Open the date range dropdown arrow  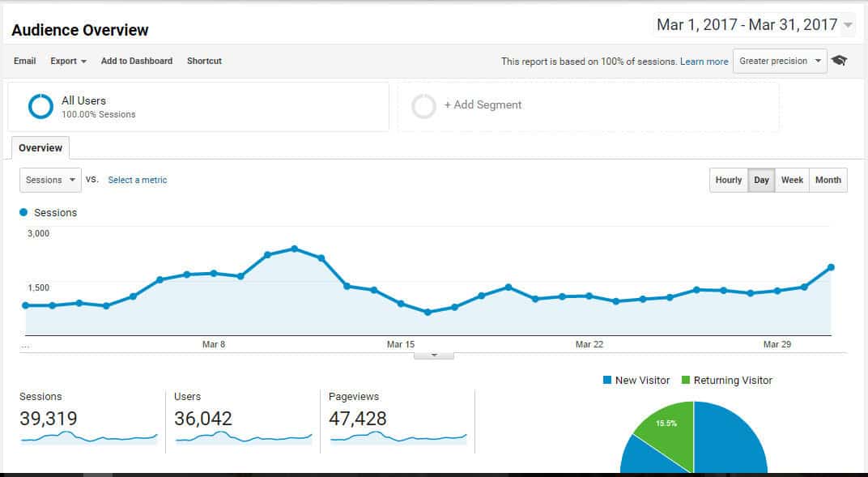tap(848, 25)
